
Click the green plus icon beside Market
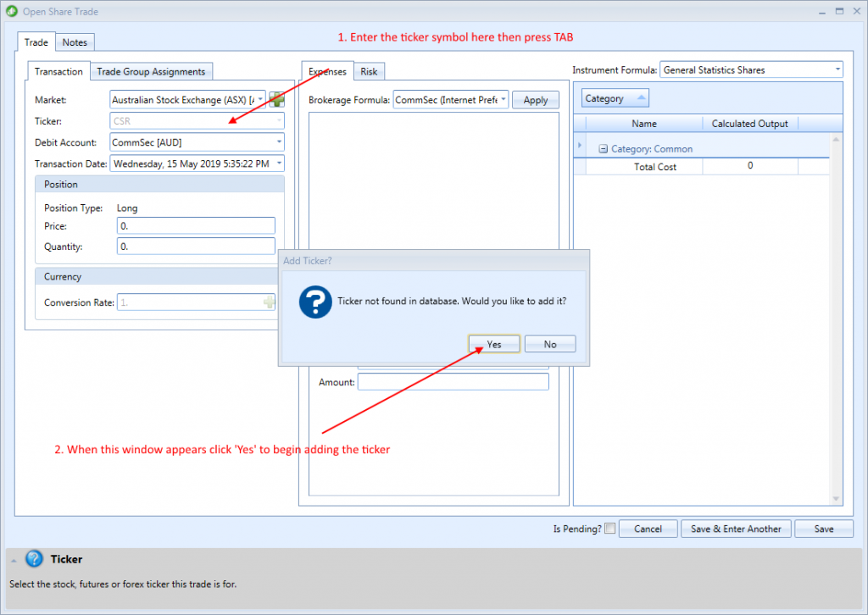pyautogui.click(x=276, y=100)
